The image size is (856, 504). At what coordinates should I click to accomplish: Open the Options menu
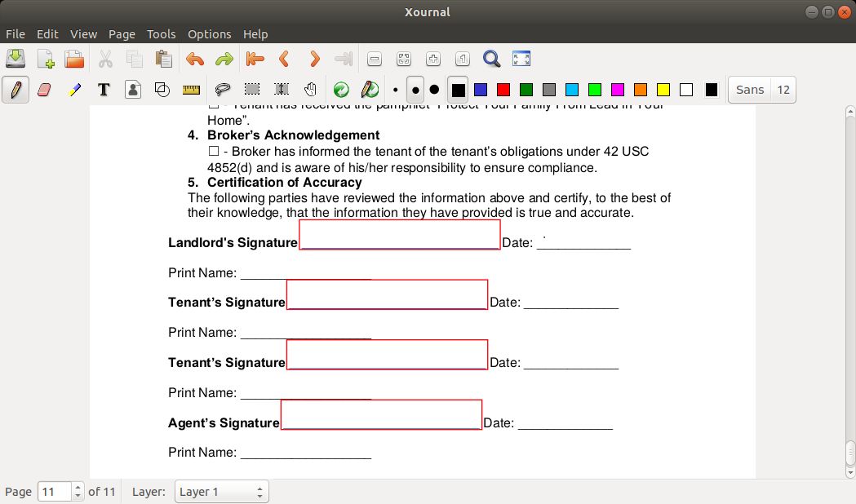coord(209,34)
